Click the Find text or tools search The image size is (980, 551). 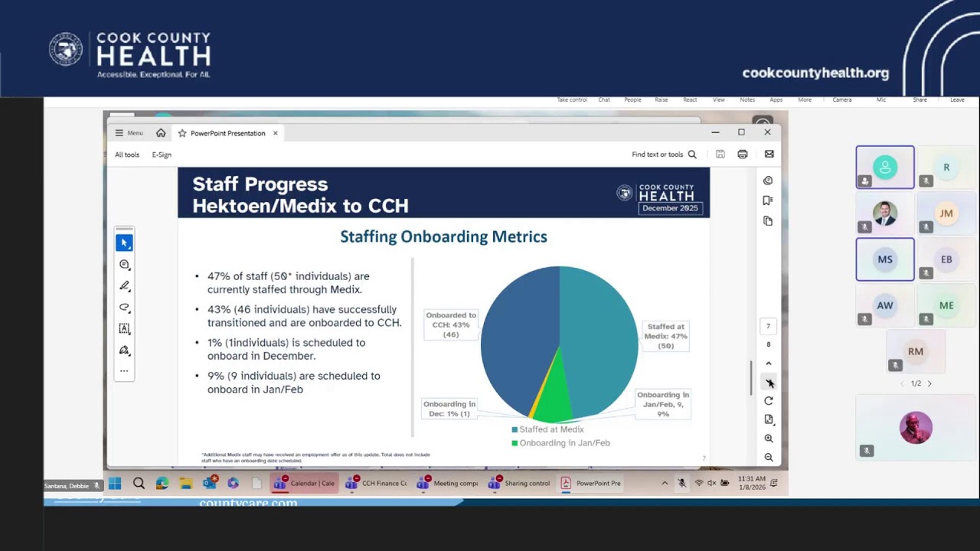tap(664, 155)
